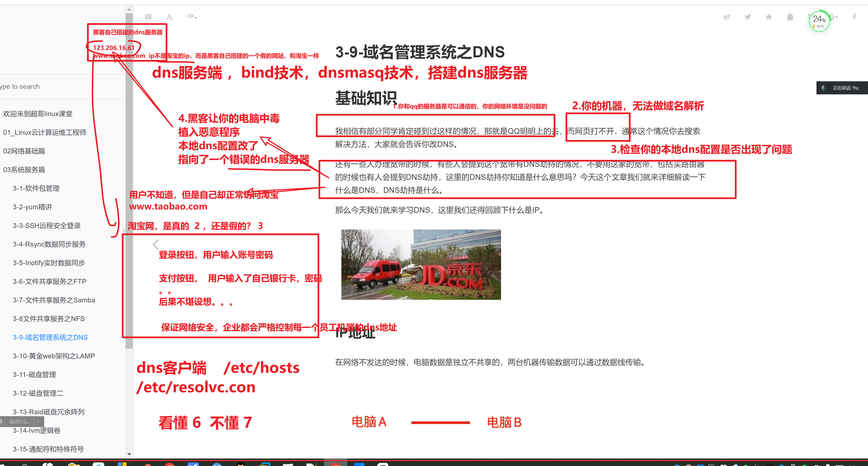Open 3-15-通配符和特殊符号 page
868x466 pixels.
[48, 449]
